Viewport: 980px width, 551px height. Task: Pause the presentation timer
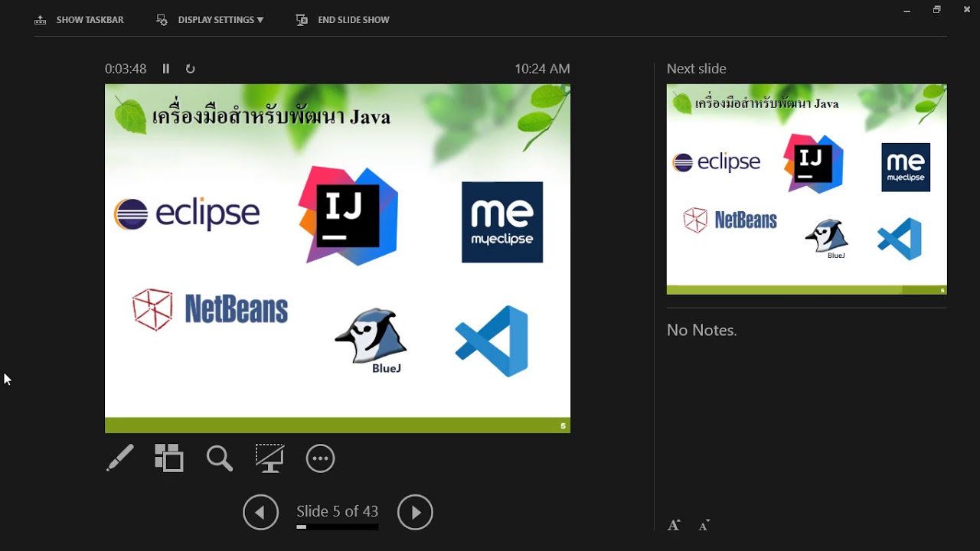(166, 69)
